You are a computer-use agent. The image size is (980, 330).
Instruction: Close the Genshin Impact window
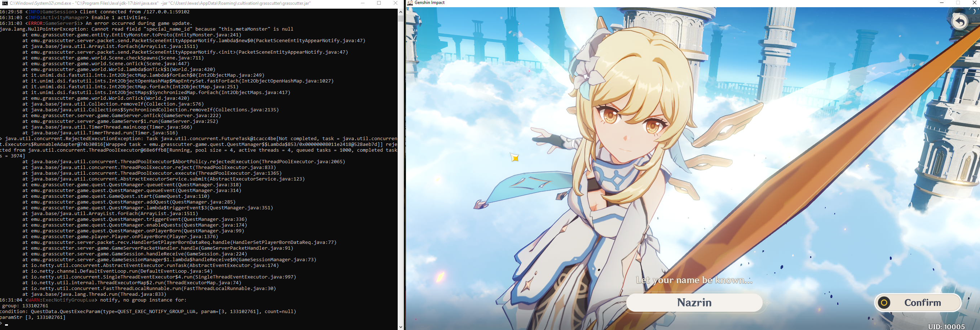point(974,3)
